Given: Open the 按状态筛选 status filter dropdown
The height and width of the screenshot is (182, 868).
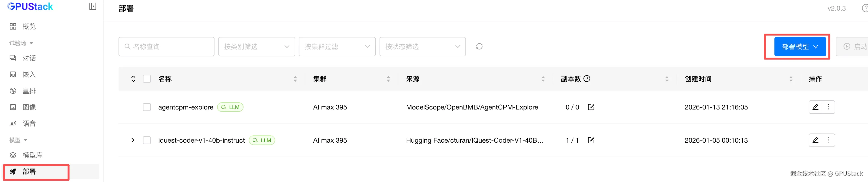Looking at the screenshot, I should pos(422,47).
